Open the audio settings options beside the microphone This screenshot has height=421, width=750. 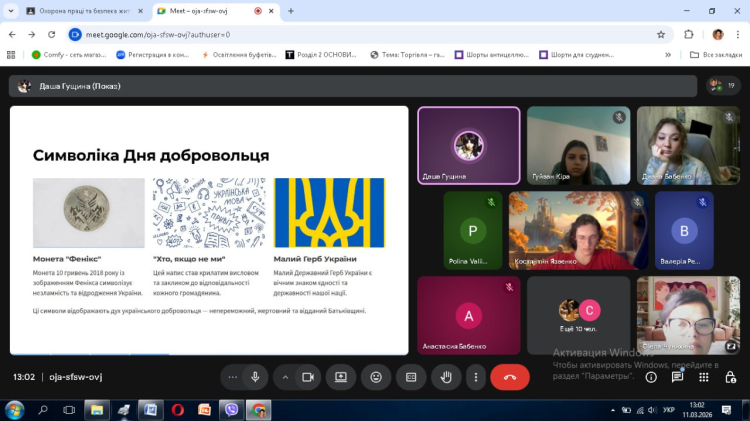pos(233,377)
